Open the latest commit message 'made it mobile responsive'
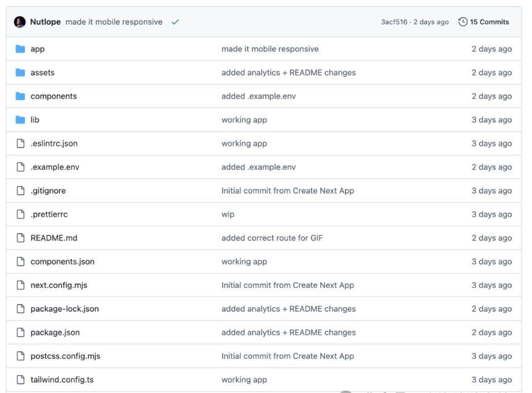The image size is (532, 393). pos(114,22)
